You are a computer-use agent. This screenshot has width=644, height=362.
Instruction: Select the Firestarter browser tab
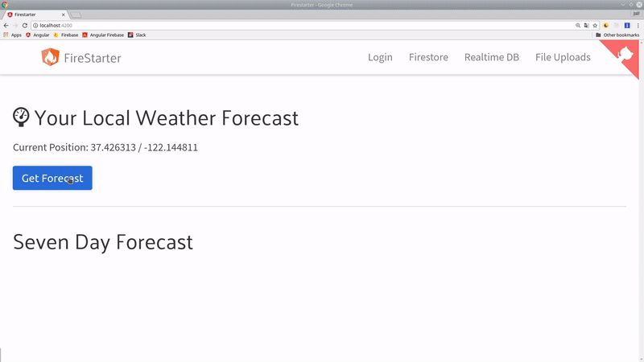36,14
